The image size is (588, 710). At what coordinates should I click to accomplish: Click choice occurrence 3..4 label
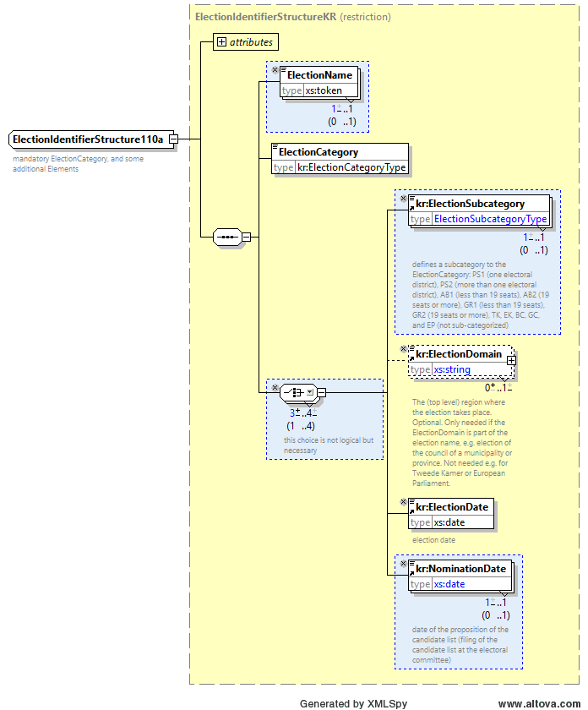(303, 413)
